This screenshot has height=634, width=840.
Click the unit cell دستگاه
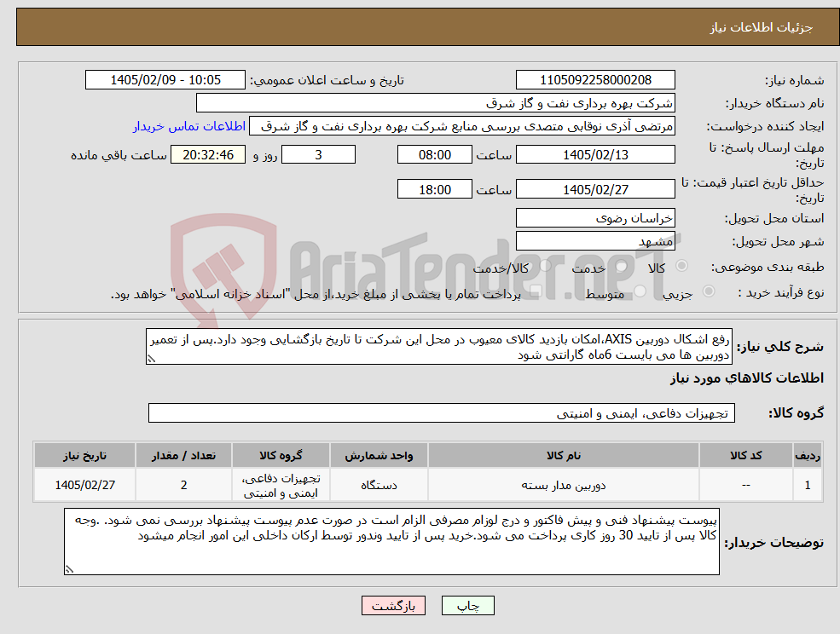click(379, 485)
